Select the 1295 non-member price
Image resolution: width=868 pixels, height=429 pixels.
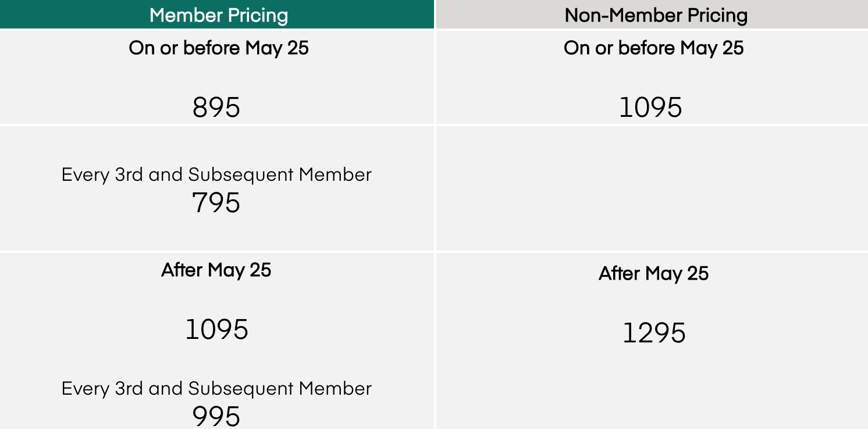[654, 333]
